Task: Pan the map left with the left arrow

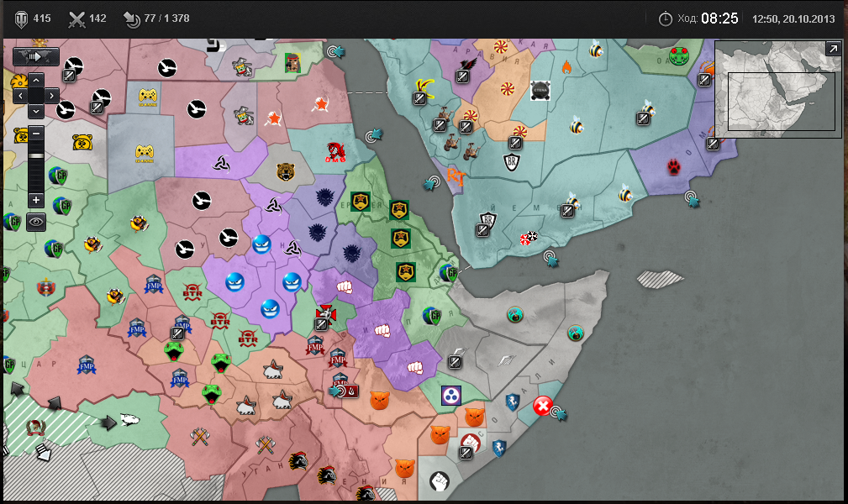Action: [20, 97]
